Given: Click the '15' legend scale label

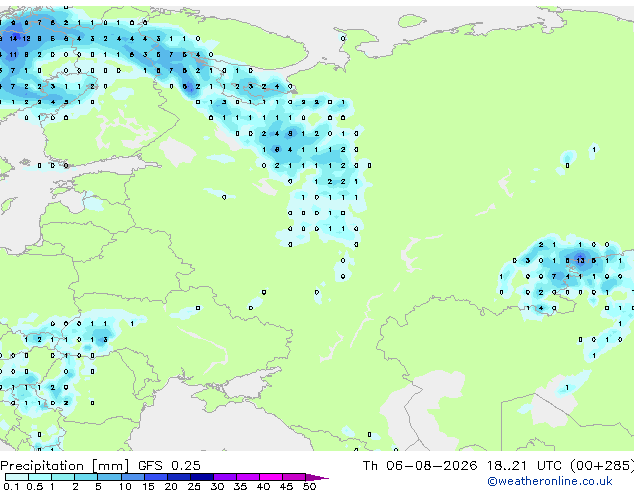Looking at the screenshot, I should 148,486.
